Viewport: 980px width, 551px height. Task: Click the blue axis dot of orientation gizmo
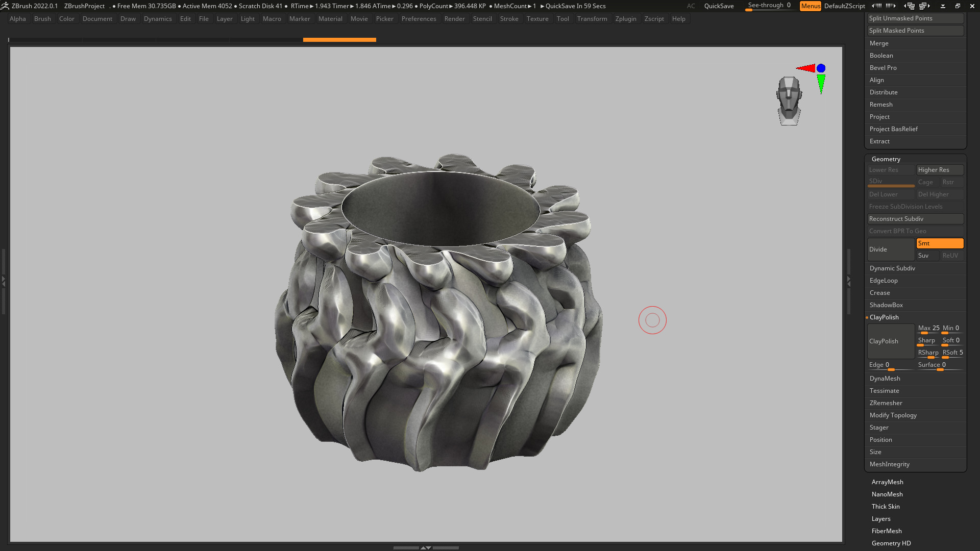click(821, 68)
